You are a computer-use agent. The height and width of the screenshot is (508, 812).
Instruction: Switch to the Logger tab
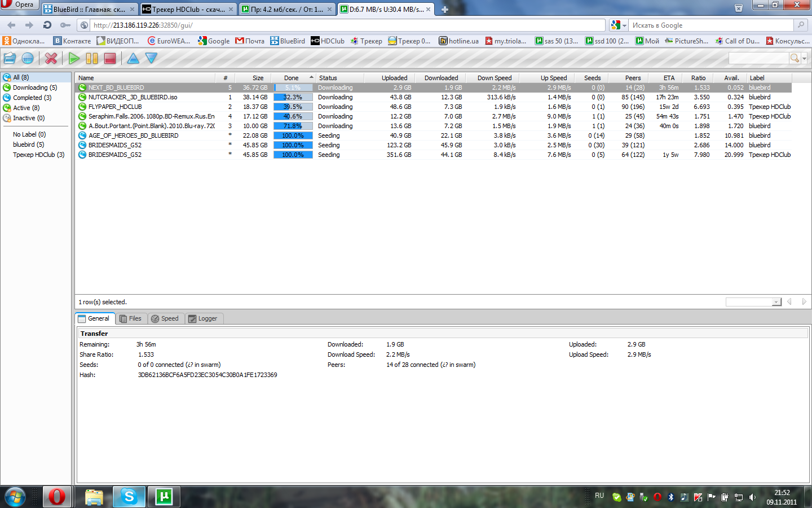click(203, 318)
